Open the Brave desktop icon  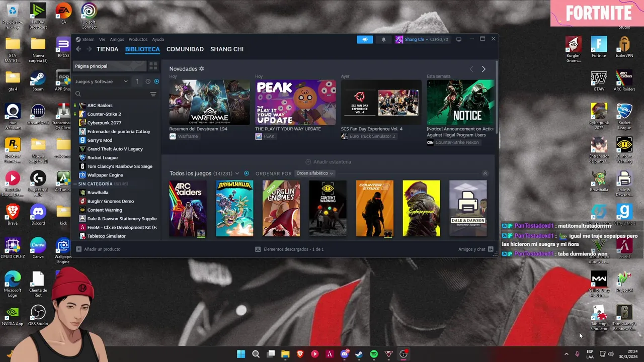click(x=13, y=215)
